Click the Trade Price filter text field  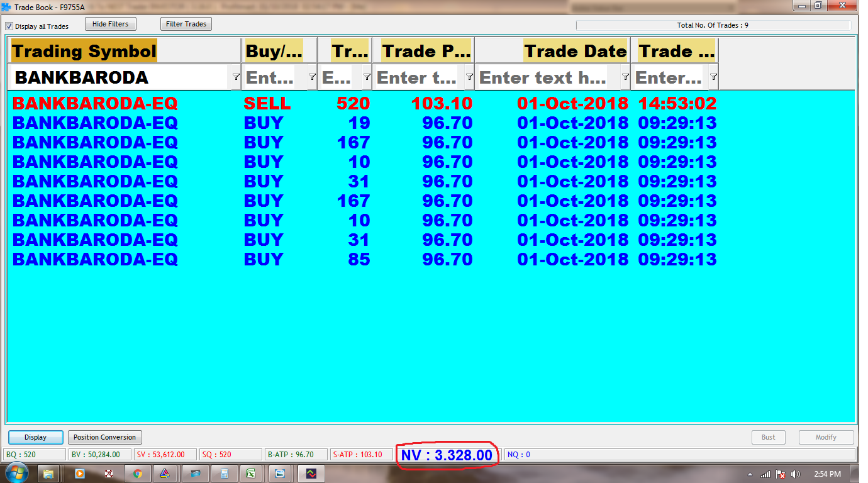[x=418, y=77]
